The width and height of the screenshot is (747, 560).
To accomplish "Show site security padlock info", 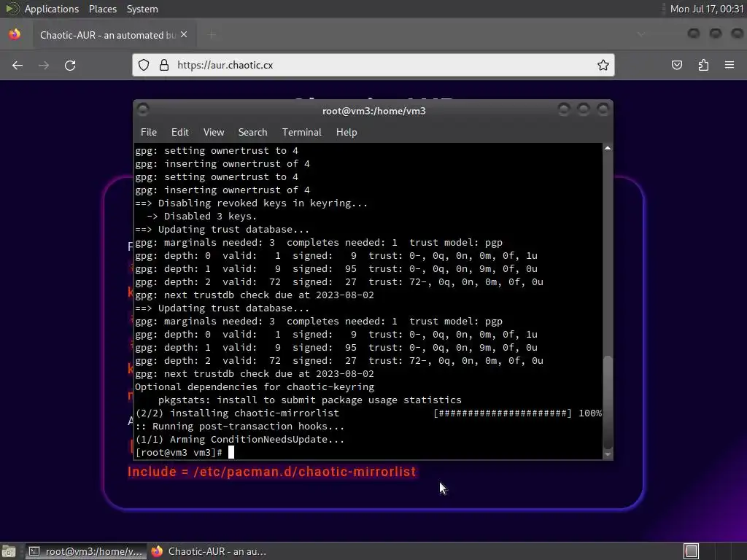I will [x=164, y=65].
